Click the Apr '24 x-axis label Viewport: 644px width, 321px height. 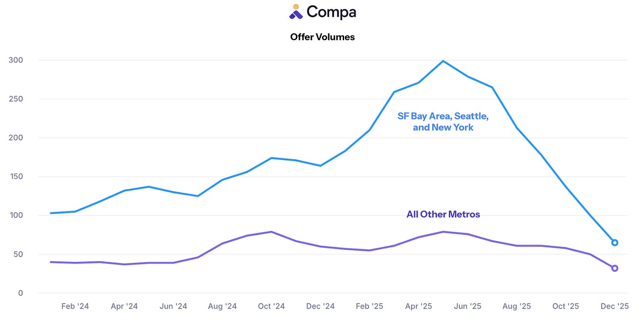click(x=124, y=306)
